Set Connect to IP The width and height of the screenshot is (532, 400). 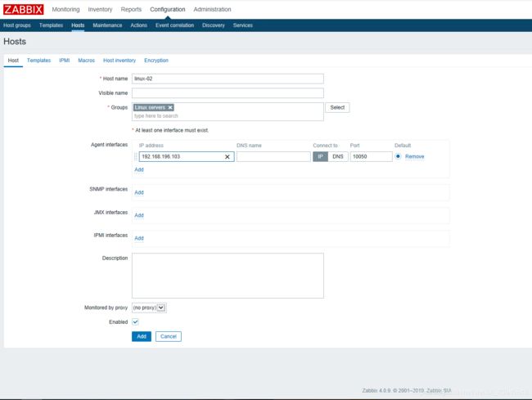pos(321,156)
